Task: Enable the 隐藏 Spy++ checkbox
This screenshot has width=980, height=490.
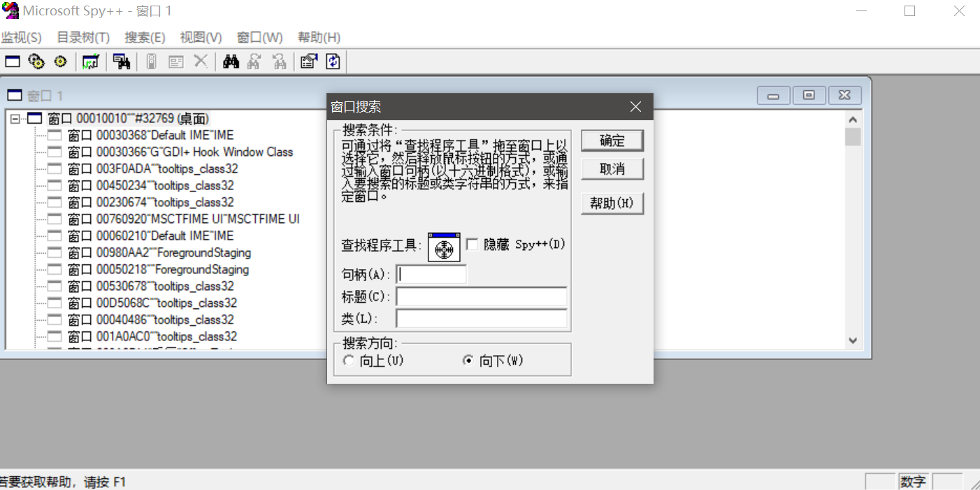Action: point(473,245)
